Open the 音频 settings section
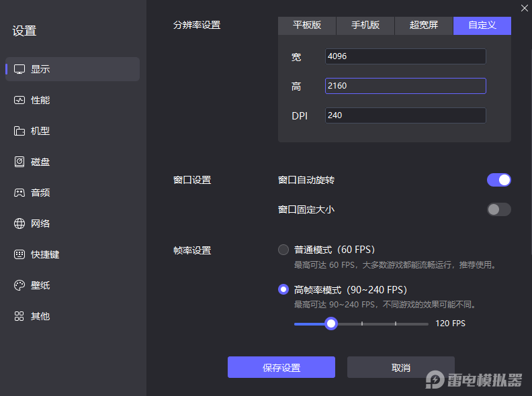 tap(73, 193)
